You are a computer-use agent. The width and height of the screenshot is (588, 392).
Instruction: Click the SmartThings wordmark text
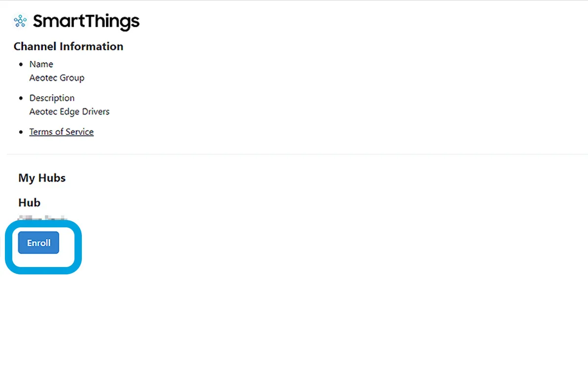point(86,22)
